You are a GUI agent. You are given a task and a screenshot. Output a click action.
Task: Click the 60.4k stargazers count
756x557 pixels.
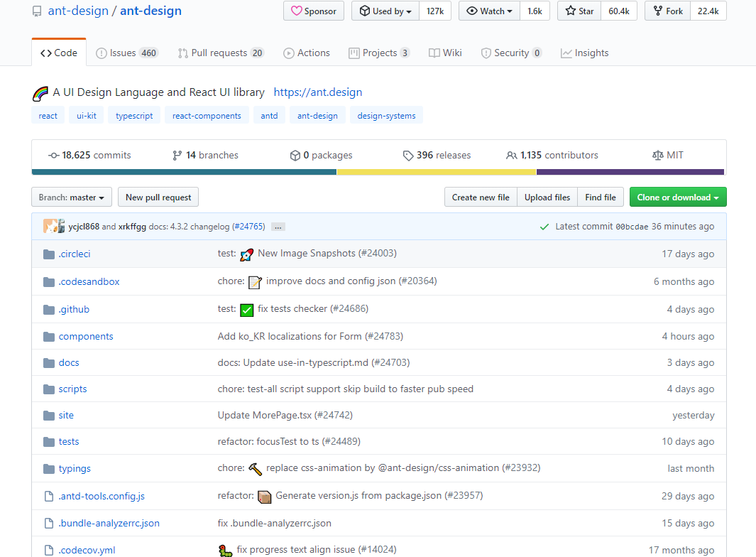tap(618, 11)
